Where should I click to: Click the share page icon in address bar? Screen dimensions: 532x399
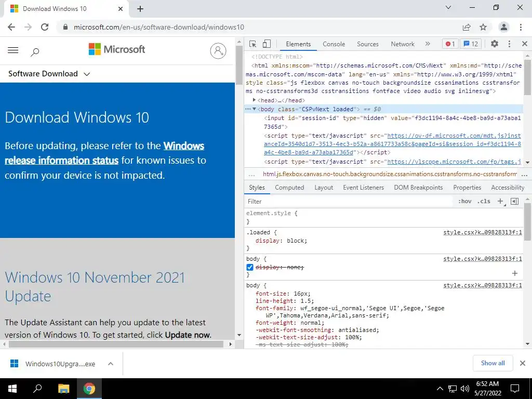click(x=467, y=27)
